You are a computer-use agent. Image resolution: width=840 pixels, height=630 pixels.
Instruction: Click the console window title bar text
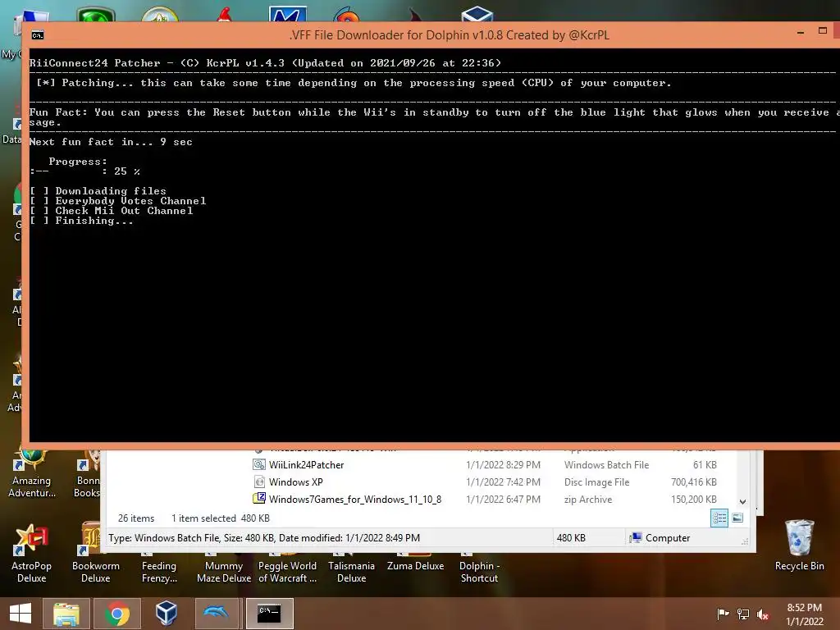pyautogui.click(x=449, y=35)
